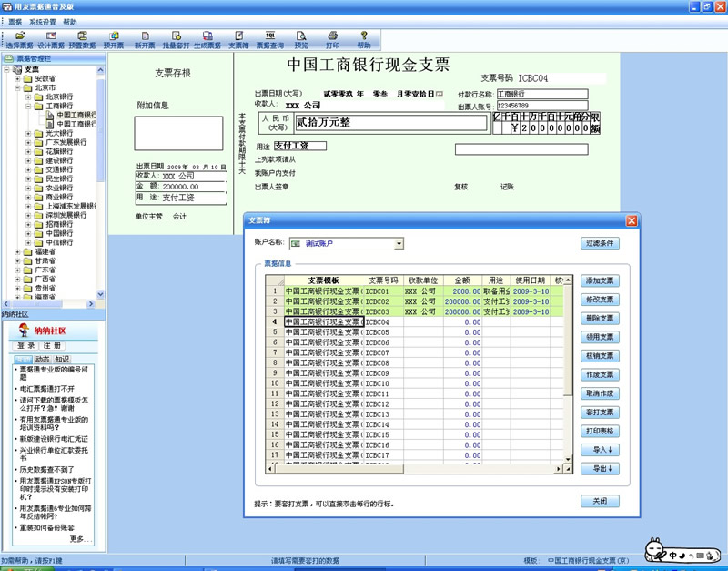Click the 用途 field containing 支付工资
This screenshot has height=571, width=728.
coord(300,146)
